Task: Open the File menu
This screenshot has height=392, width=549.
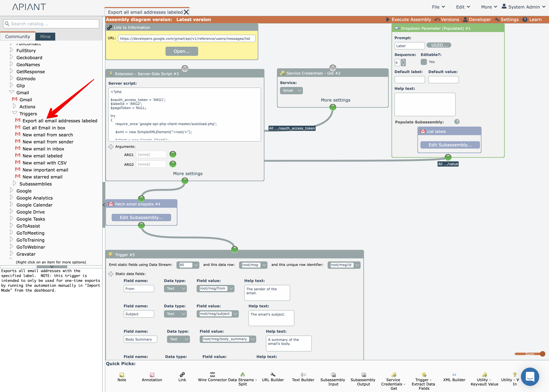Action: 438,7
